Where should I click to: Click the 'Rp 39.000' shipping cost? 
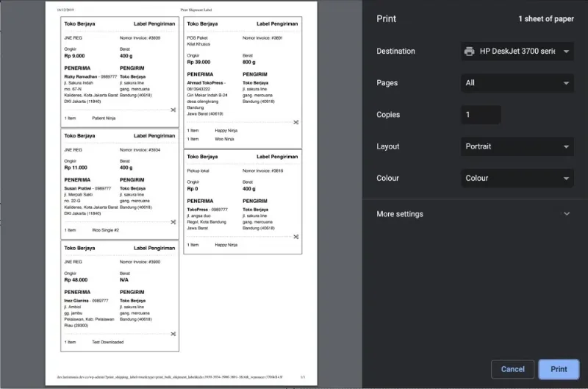(198, 63)
